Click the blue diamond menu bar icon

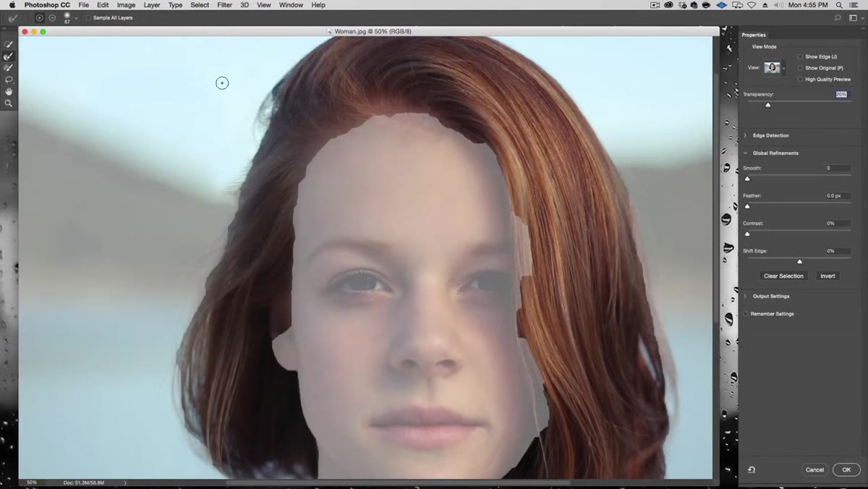tap(720, 5)
